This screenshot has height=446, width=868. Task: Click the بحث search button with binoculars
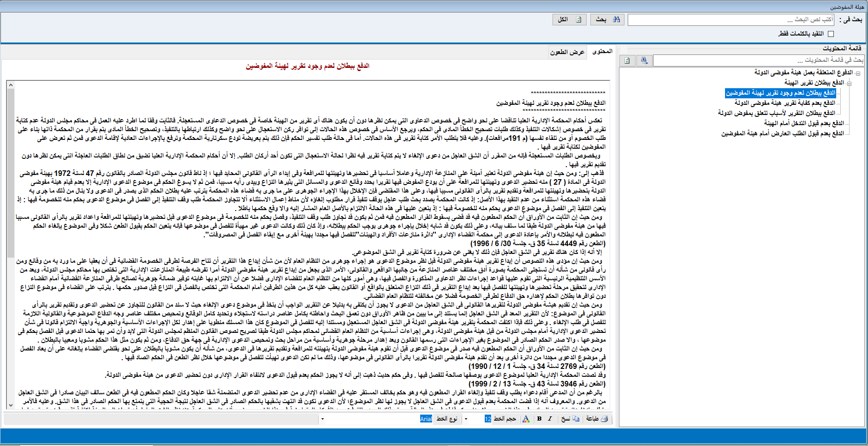(x=607, y=19)
